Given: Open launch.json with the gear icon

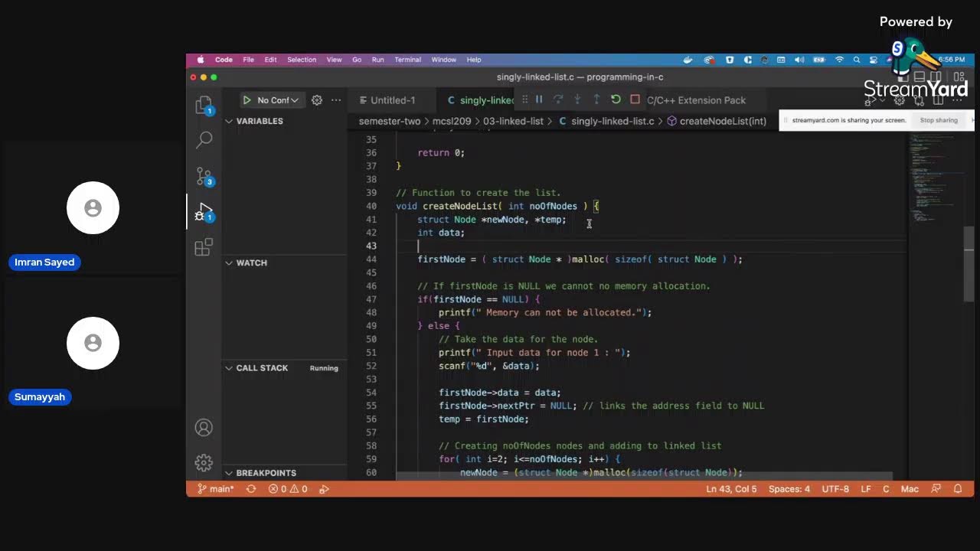Looking at the screenshot, I should tap(316, 100).
